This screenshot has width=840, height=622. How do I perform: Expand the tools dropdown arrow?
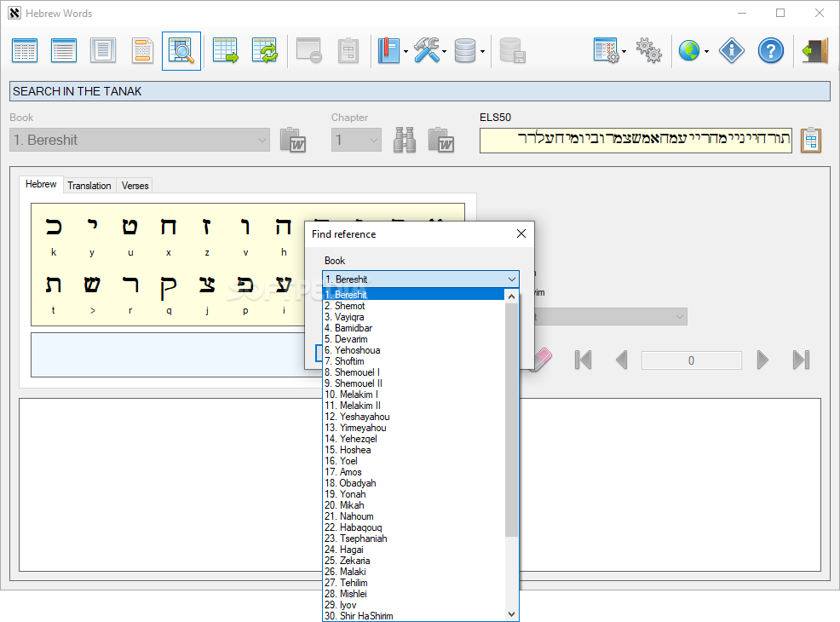(445, 51)
